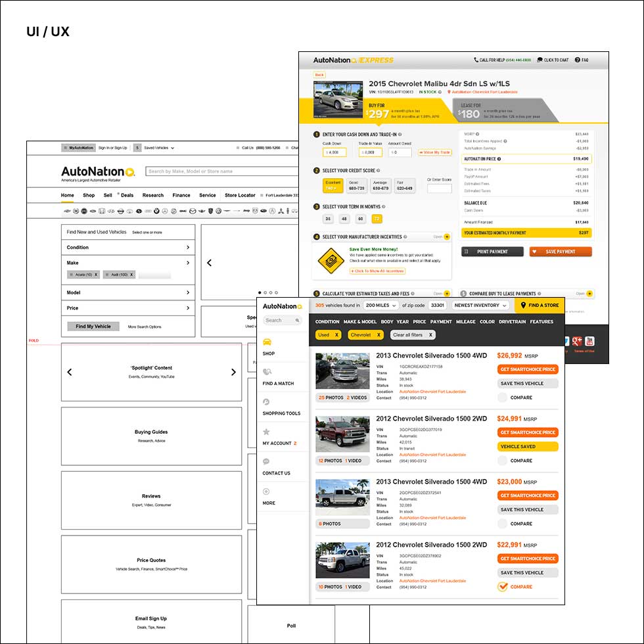The image size is (644, 644).
Task: Open the 200 Miles radius dropdown
Action: [380, 306]
